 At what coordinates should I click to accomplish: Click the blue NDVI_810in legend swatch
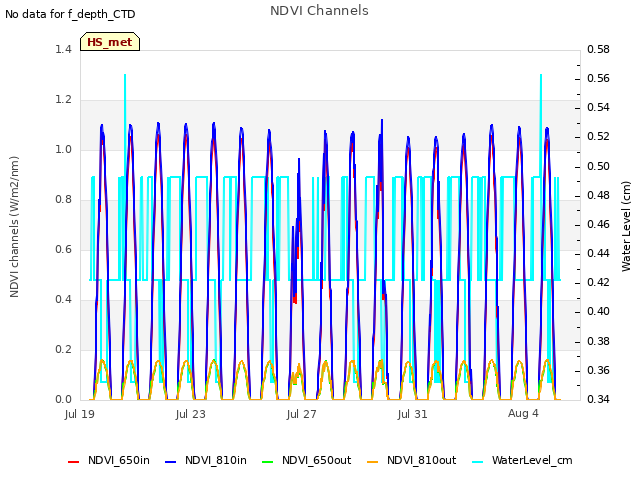click(171, 462)
